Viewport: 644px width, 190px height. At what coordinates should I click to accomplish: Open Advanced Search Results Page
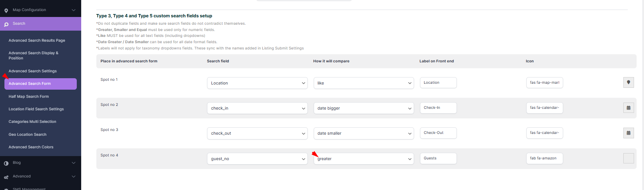point(37,41)
